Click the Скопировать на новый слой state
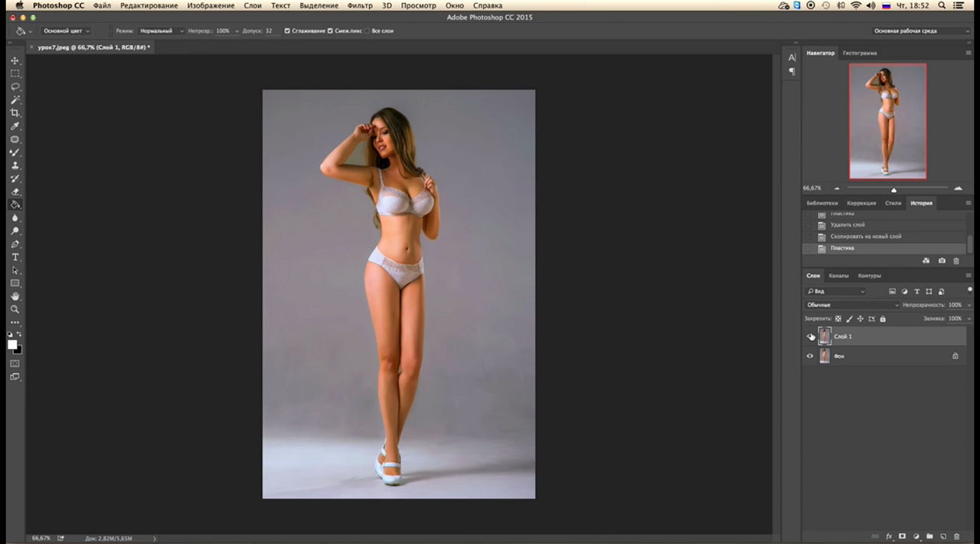This screenshot has height=544, width=980. pyautogui.click(x=865, y=236)
